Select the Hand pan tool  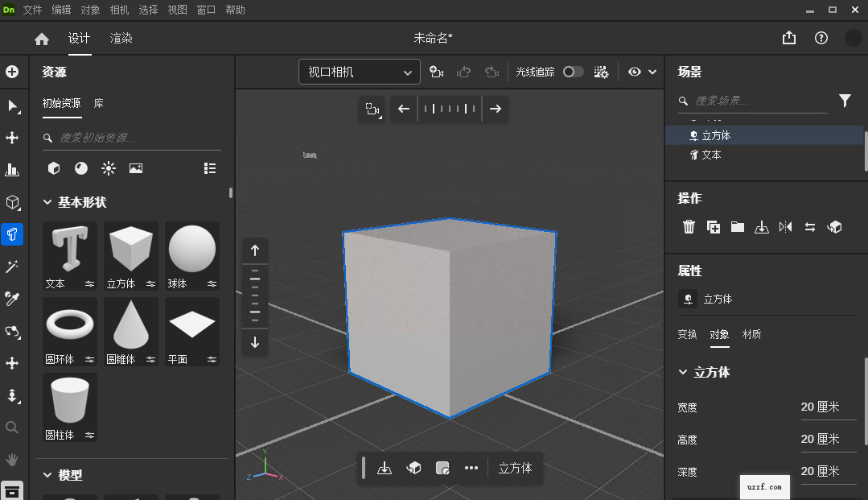click(x=13, y=460)
